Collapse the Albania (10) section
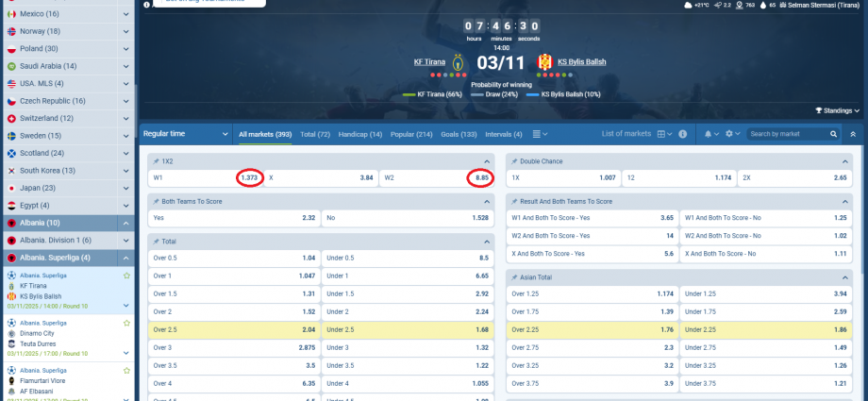The height and width of the screenshot is (401, 868). [x=126, y=223]
